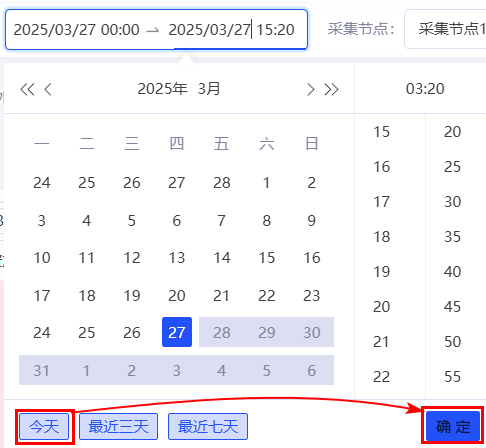Open the 3月 month selector
Viewport: 486px width, 448px height.
[209, 89]
